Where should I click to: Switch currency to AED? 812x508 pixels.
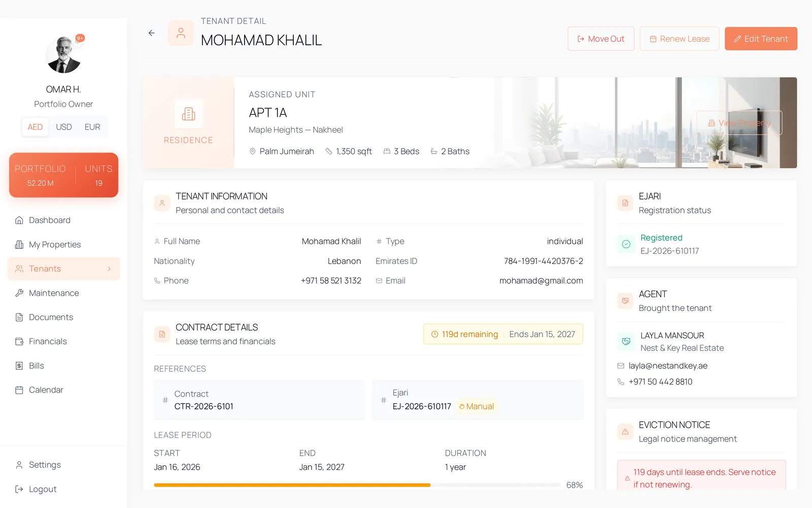(x=35, y=127)
